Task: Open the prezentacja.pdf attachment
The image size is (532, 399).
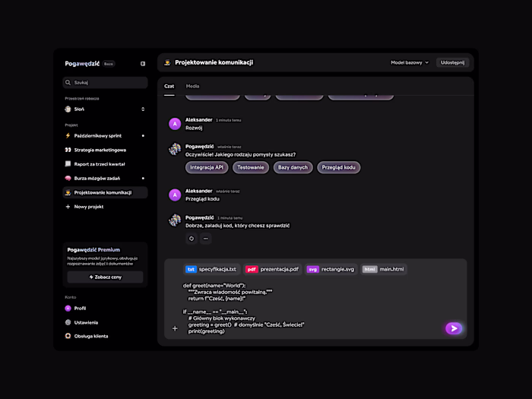Action: 272,269
